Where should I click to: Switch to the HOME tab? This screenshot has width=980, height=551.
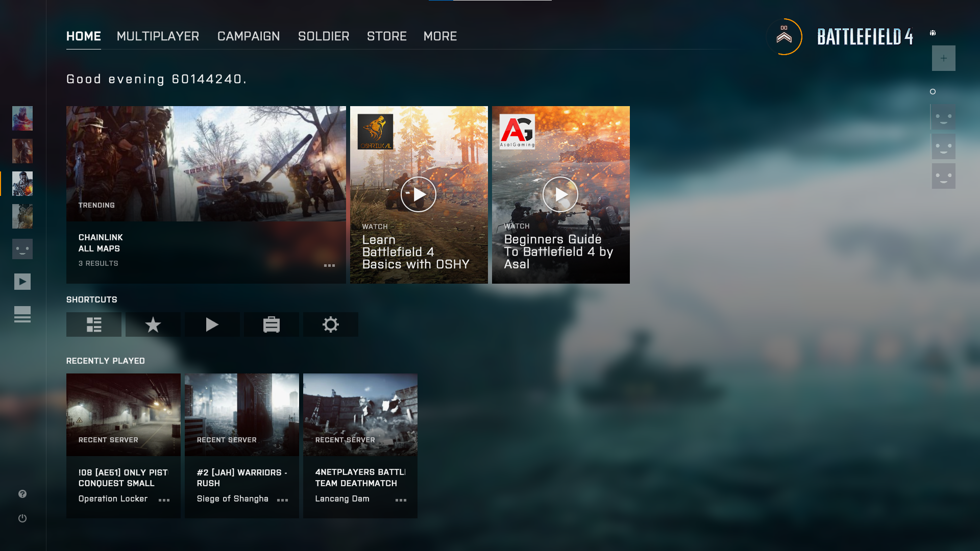point(84,36)
